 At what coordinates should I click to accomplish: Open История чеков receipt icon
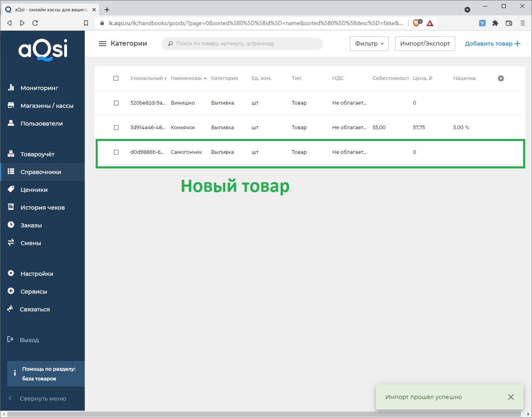click(x=10, y=207)
